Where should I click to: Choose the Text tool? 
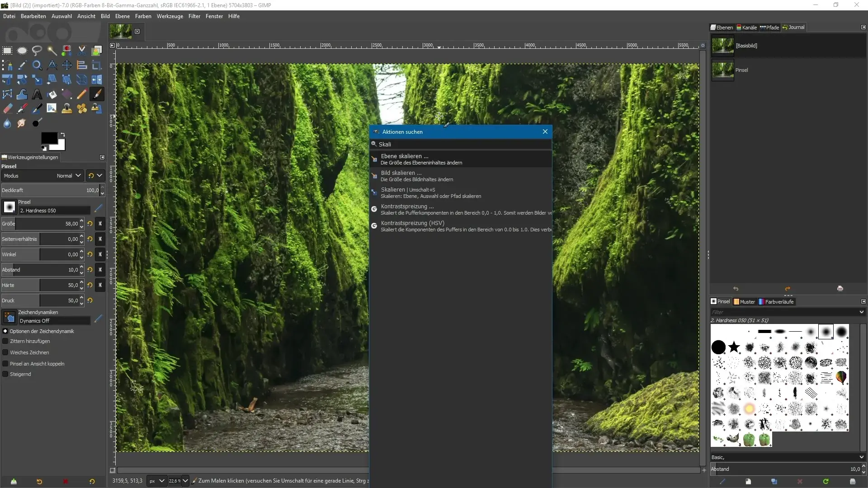[37, 94]
